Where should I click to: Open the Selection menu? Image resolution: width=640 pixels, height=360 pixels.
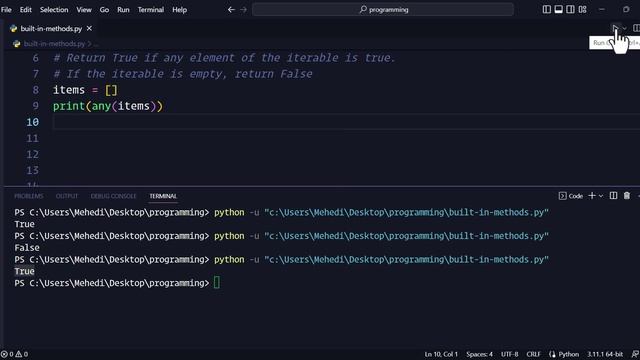pos(54,9)
